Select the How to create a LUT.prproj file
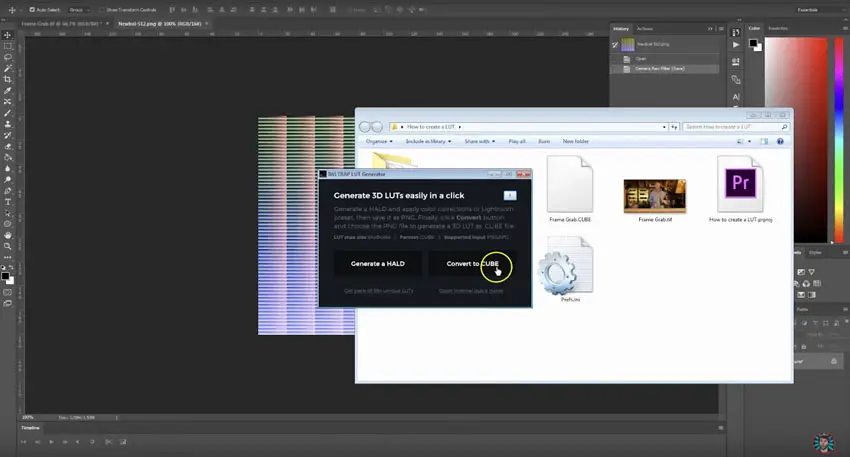Viewport: 850px width, 457px height. tap(740, 189)
